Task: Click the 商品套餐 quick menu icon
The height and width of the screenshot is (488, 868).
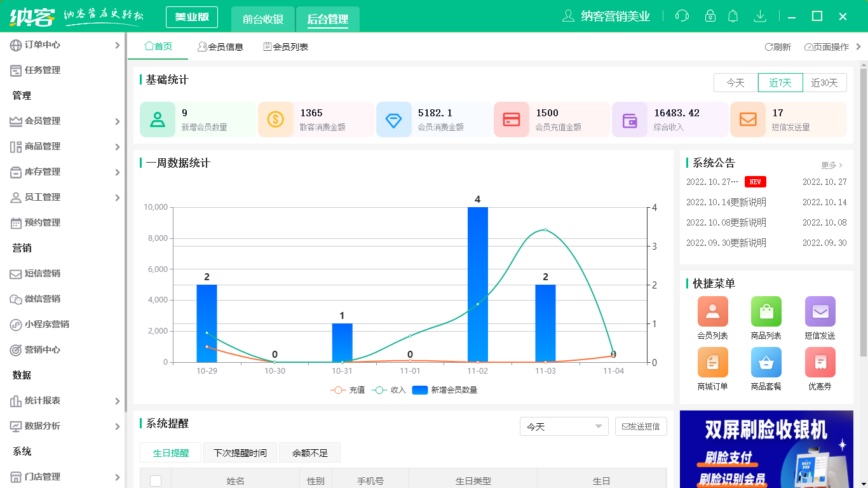Action: tap(766, 362)
